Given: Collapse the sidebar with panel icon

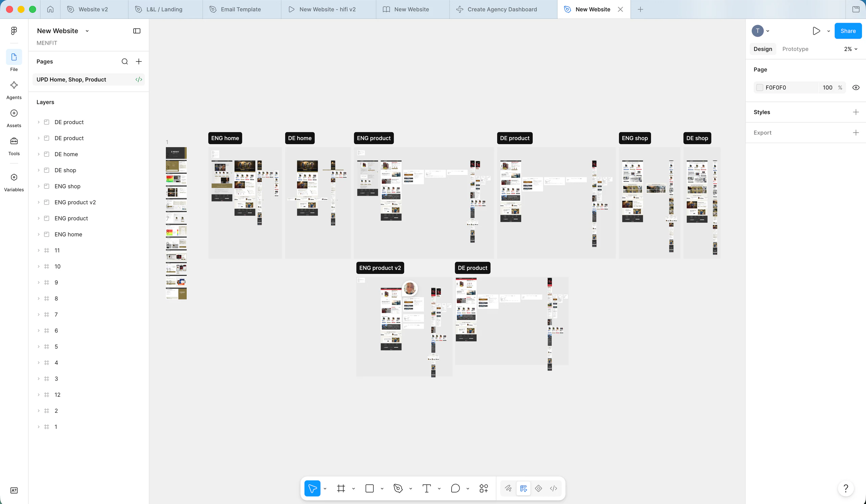Looking at the screenshot, I should 137,31.
